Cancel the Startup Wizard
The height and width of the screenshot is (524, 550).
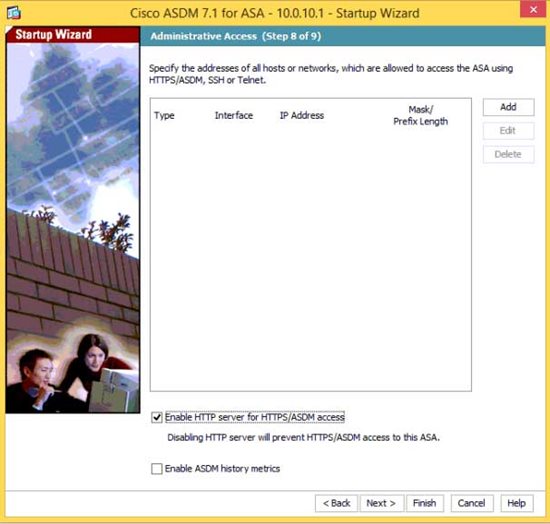pyautogui.click(x=472, y=503)
